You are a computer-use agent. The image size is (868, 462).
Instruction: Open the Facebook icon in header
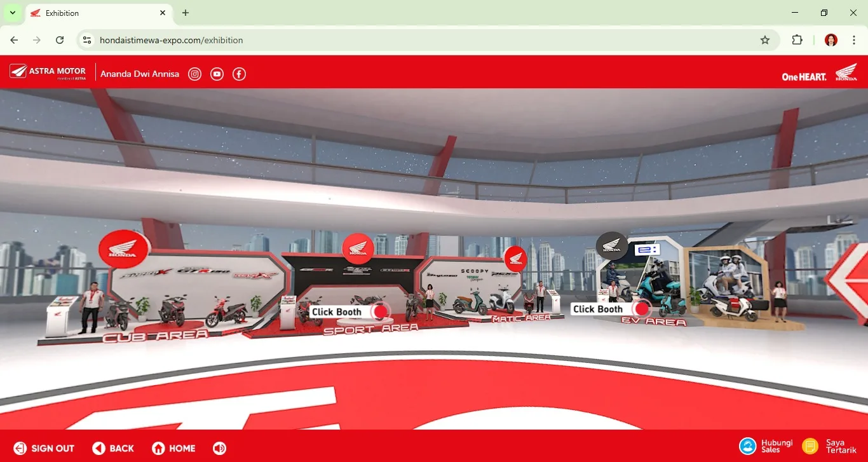point(239,74)
